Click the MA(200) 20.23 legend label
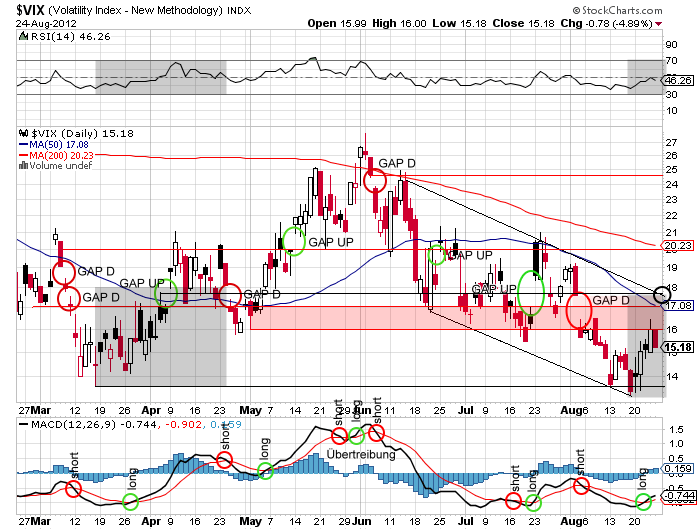This screenshot has height=530, width=700. [62, 155]
